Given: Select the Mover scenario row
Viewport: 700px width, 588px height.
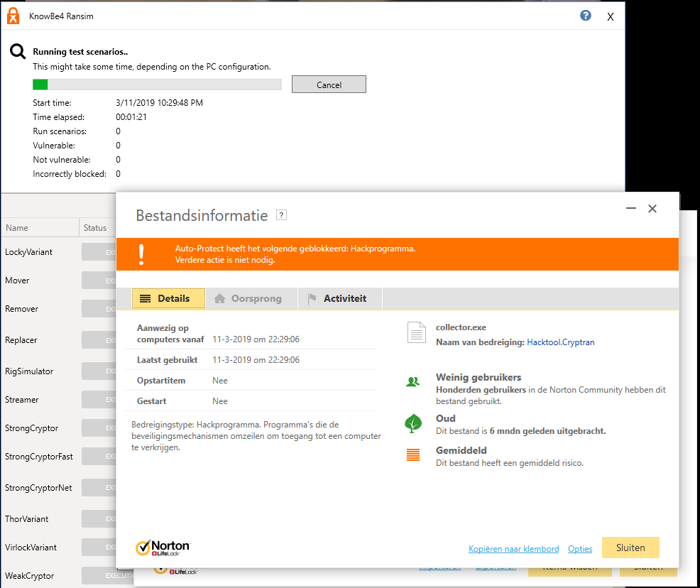Looking at the screenshot, I should click(x=58, y=281).
